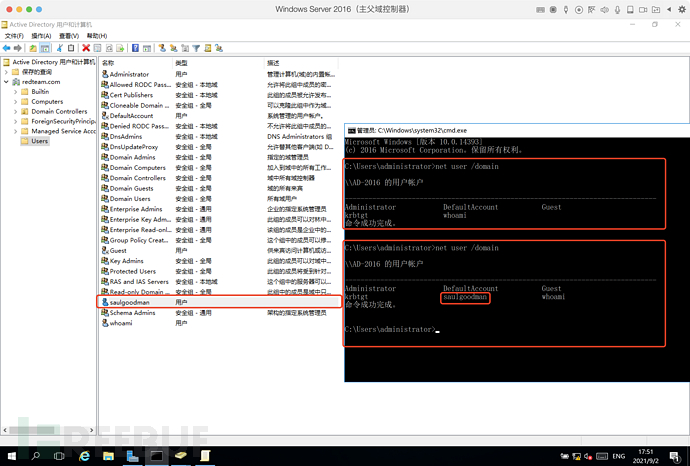690x466 pixels.
Task: Open the 查看(V) menu
Action: (x=69, y=36)
